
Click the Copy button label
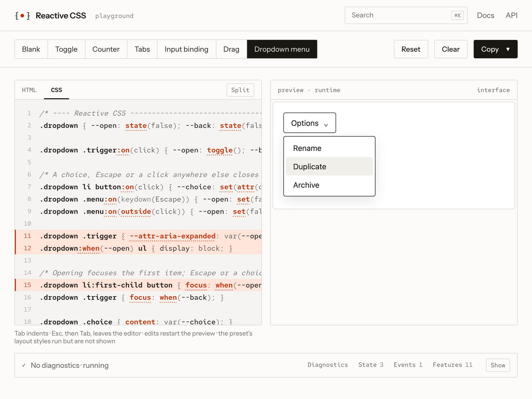tap(490, 49)
